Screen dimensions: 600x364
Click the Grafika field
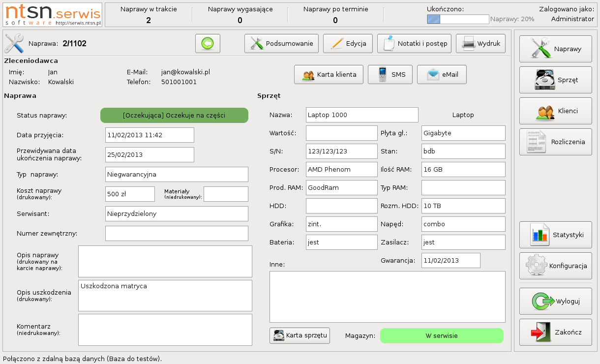(x=342, y=224)
